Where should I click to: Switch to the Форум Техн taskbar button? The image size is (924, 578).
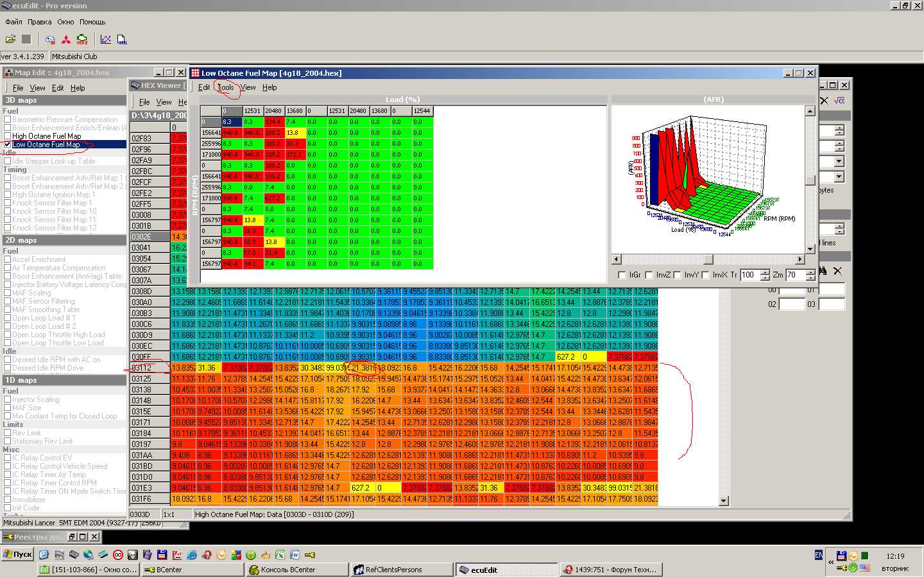611,570
